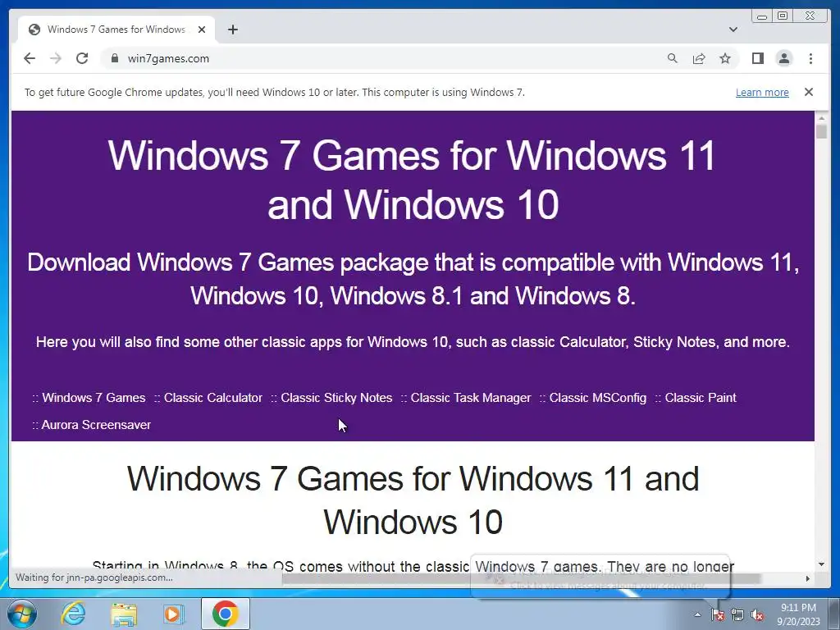Open the Aurora Screensaver link
The width and height of the screenshot is (840, 630).
click(96, 425)
